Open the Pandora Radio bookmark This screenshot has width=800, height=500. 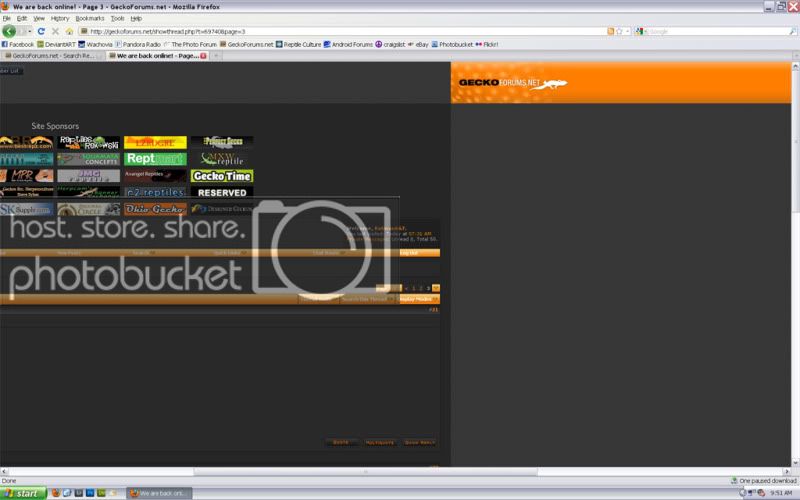click(138, 44)
